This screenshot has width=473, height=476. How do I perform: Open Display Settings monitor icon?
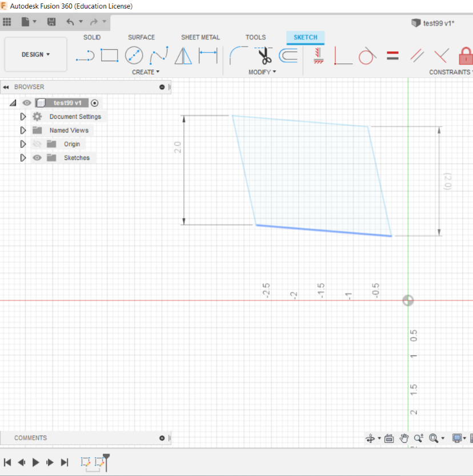[x=456, y=438]
